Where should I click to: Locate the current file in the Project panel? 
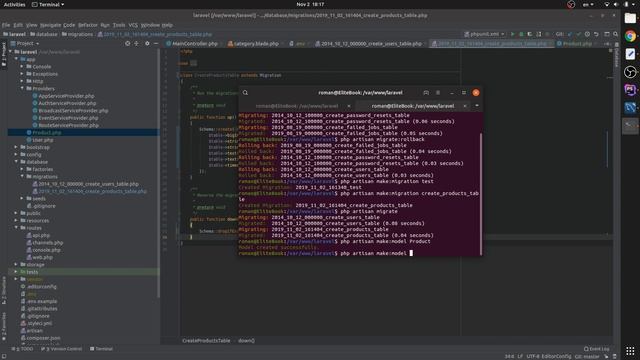[128, 43]
